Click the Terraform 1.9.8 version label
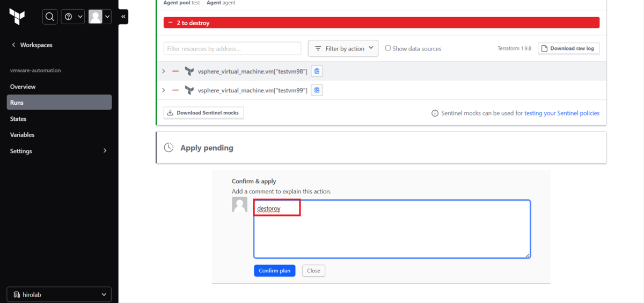The image size is (644, 303). (x=514, y=48)
